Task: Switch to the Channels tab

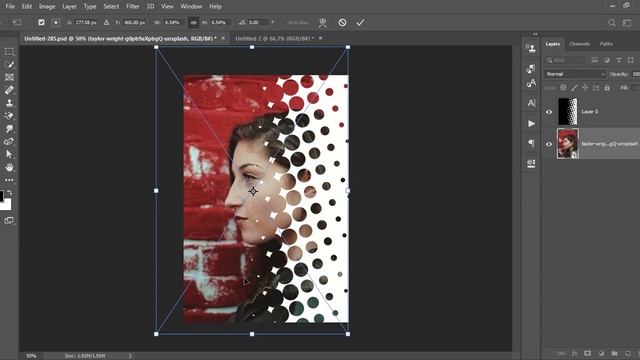Action: coord(580,44)
